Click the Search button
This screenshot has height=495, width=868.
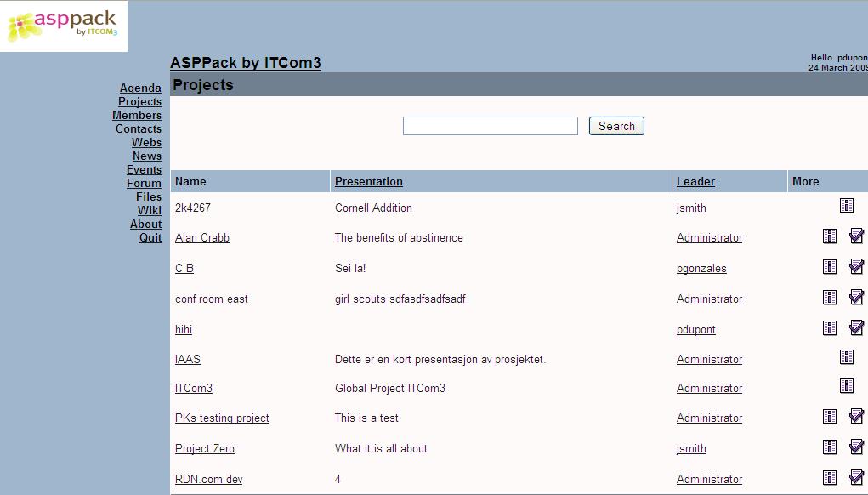616,126
